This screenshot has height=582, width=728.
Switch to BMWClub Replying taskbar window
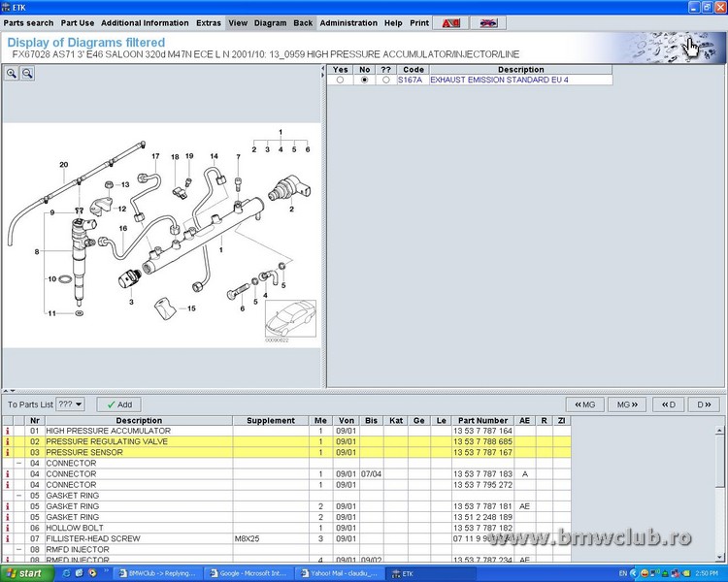tap(157, 573)
